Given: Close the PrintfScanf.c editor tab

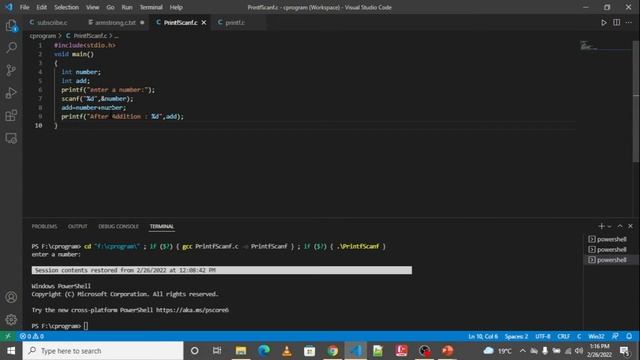Looking at the screenshot, I should pyautogui.click(x=204, y=22).
